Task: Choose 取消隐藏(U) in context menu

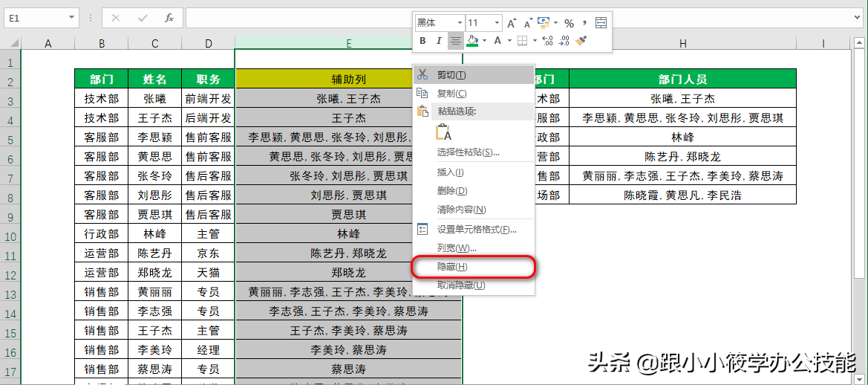Action: click(474, 285)
